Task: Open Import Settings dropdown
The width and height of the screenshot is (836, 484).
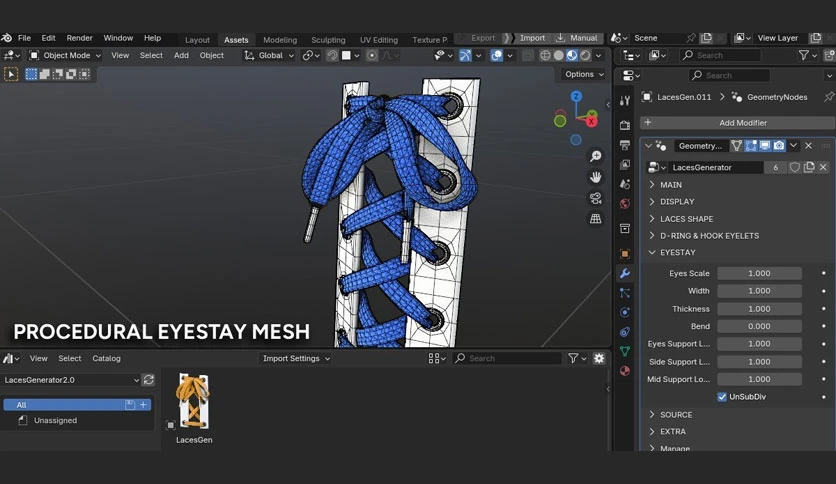Action: pos(296,358)
